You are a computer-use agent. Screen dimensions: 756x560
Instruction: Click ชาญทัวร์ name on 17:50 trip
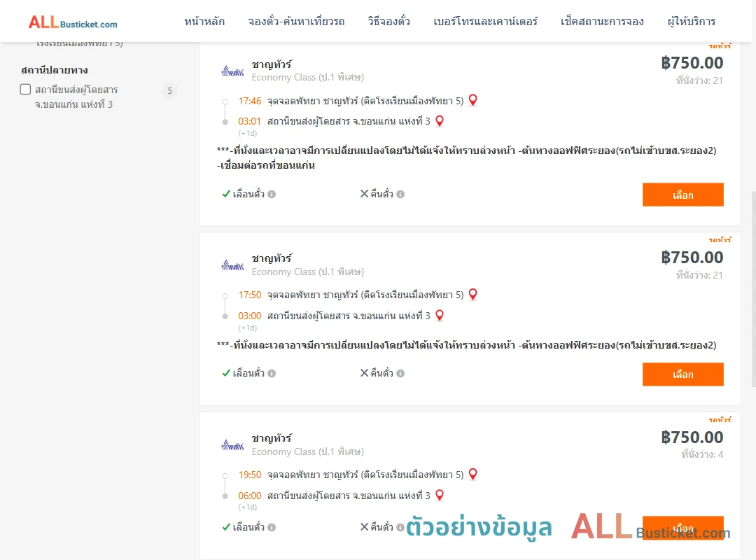[272, 258]
